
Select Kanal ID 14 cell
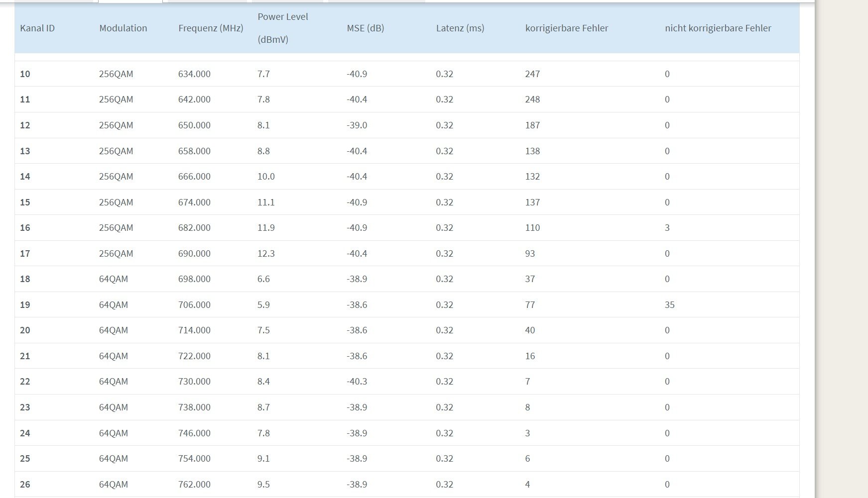pos(25,177)
